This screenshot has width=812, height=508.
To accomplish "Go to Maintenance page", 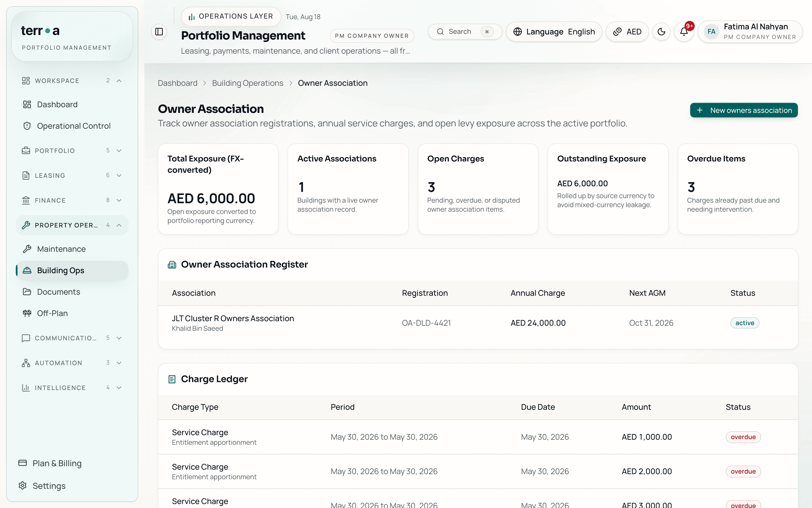I will (72, 249).
